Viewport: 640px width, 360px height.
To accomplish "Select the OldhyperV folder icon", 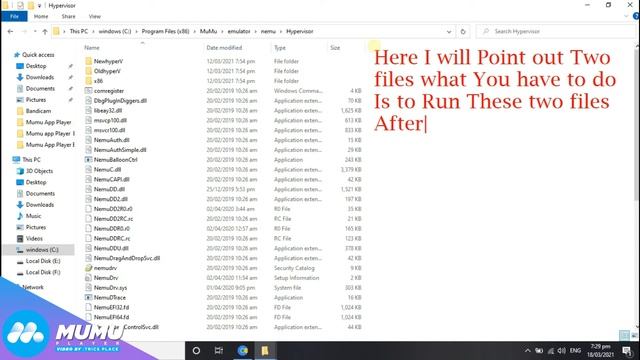I will [x=89, y=71].
